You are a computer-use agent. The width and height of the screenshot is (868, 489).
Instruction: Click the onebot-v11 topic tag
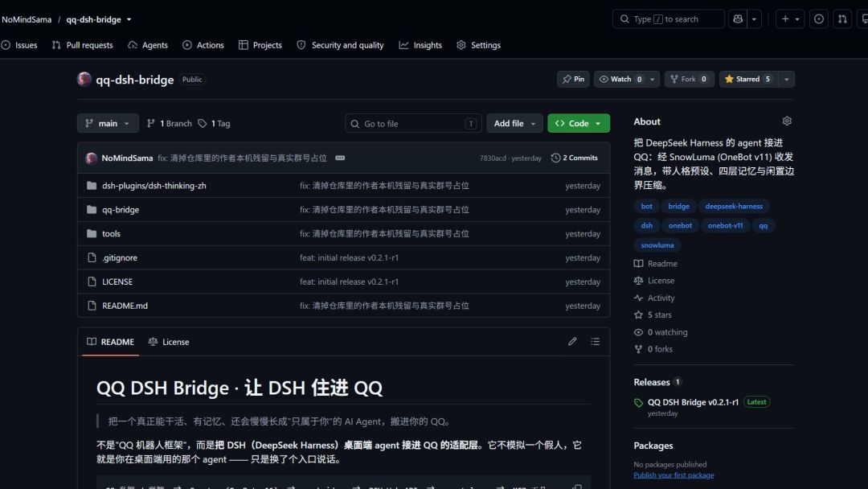coord(725,225)
